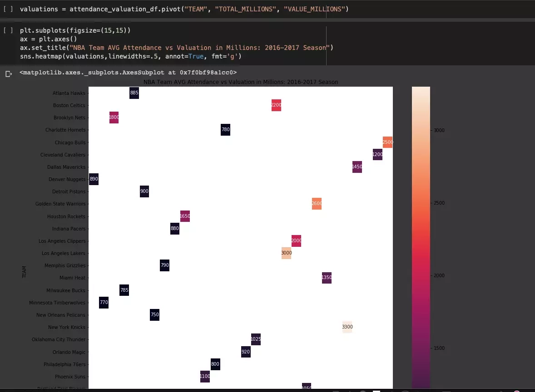Click the 2000 tick on the colorbar
Screen dimensions: 535x392
439,275
